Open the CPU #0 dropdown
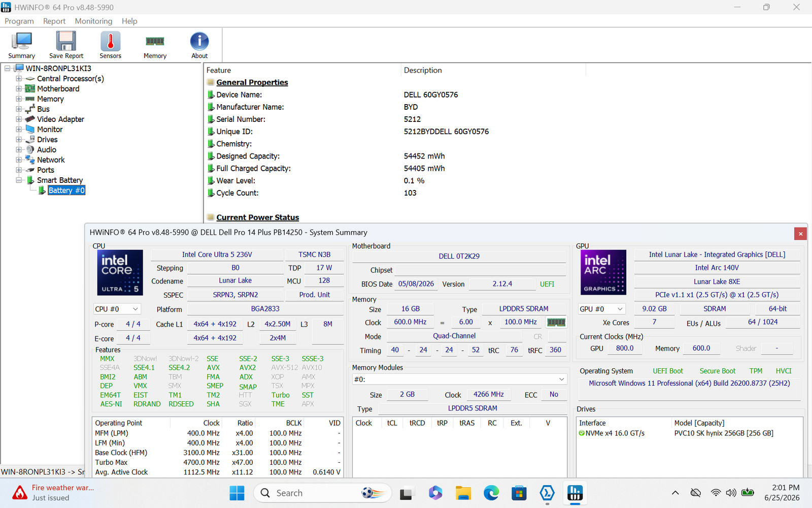The height and width of the screenshot is (508, 812). click(x=117, y=309)
